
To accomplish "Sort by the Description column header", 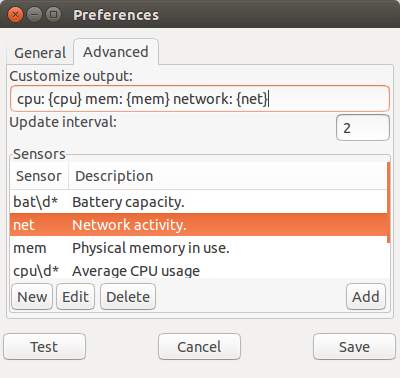I will 227,176.
